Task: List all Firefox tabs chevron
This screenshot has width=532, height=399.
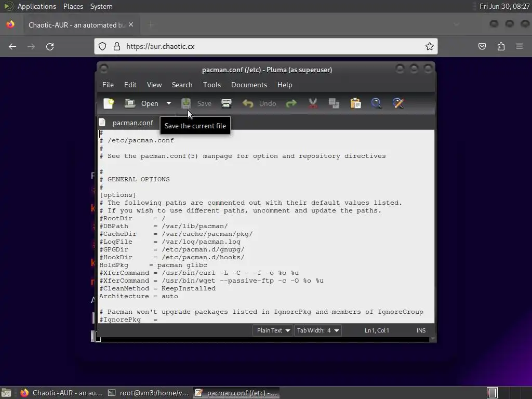Action: [456, 24]
